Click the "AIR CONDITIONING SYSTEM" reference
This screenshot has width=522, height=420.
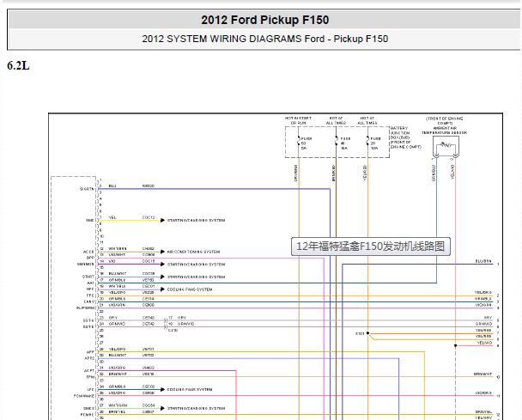click(x=193, y=252)
